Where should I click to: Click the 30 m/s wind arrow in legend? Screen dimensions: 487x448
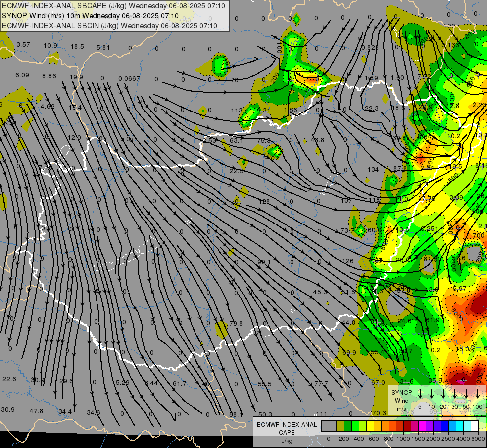(x=455, y=394)
